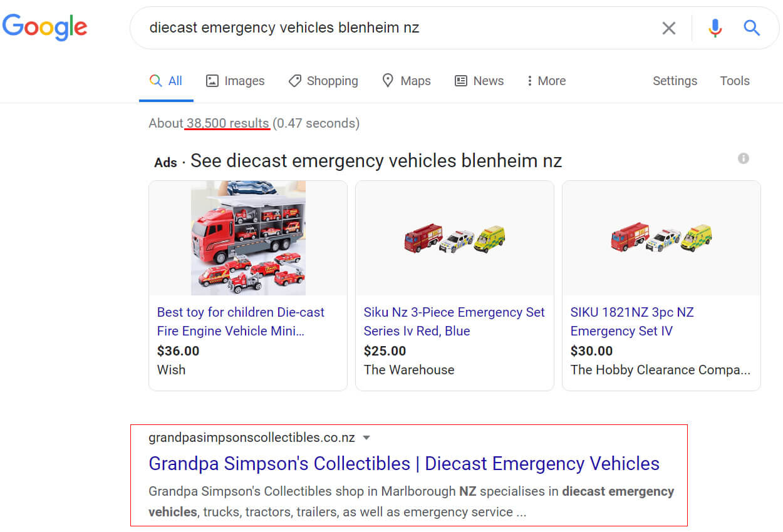Open the Grandpa Simpson's Collectibles result title

(404, 464)
